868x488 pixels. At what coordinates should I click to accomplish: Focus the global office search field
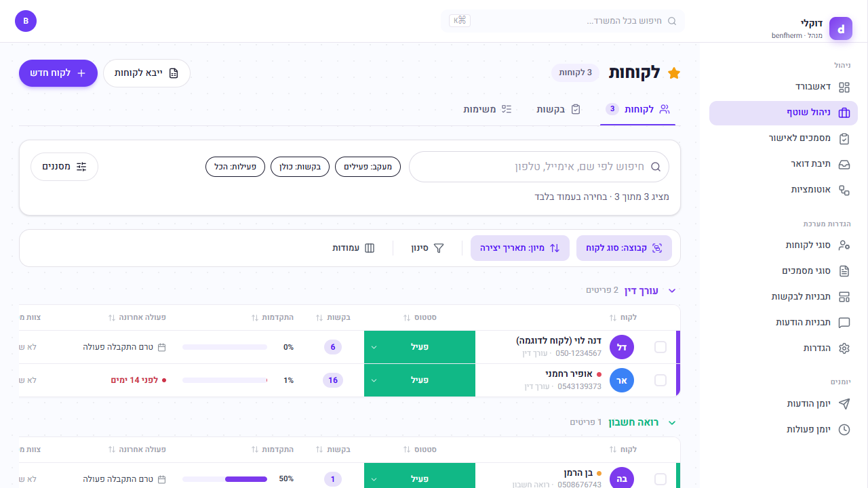pos(563,21)
